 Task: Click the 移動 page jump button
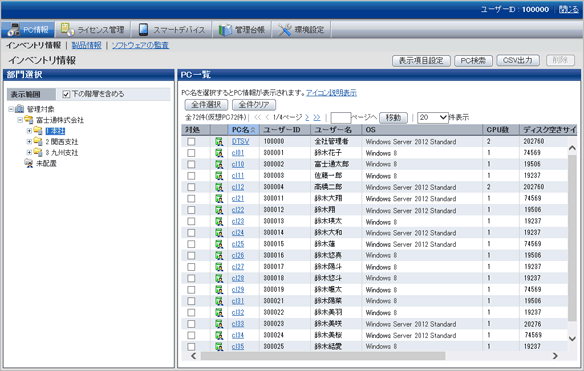[x=393, y=118]
